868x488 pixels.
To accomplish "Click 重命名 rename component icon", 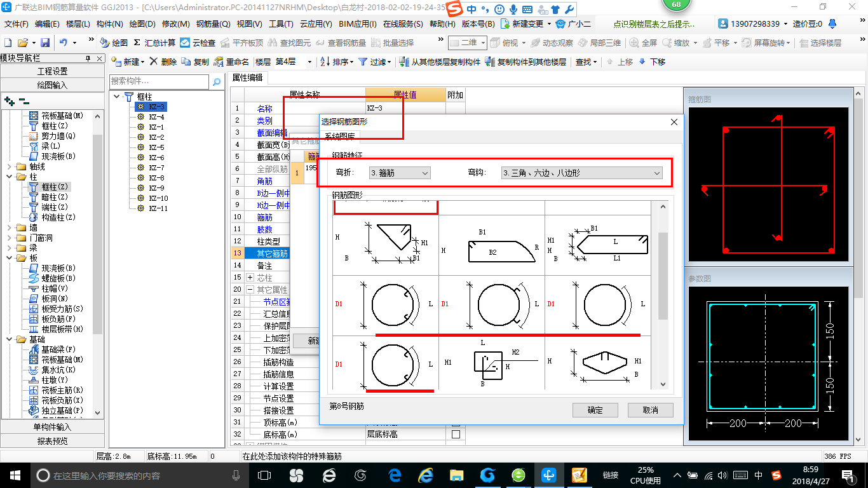I will 231,62.
